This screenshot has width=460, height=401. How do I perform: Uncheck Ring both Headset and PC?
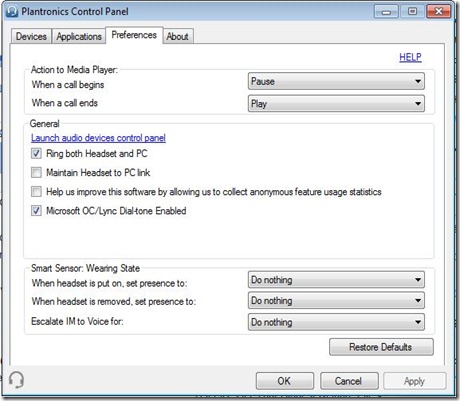[x=36, y=154]
